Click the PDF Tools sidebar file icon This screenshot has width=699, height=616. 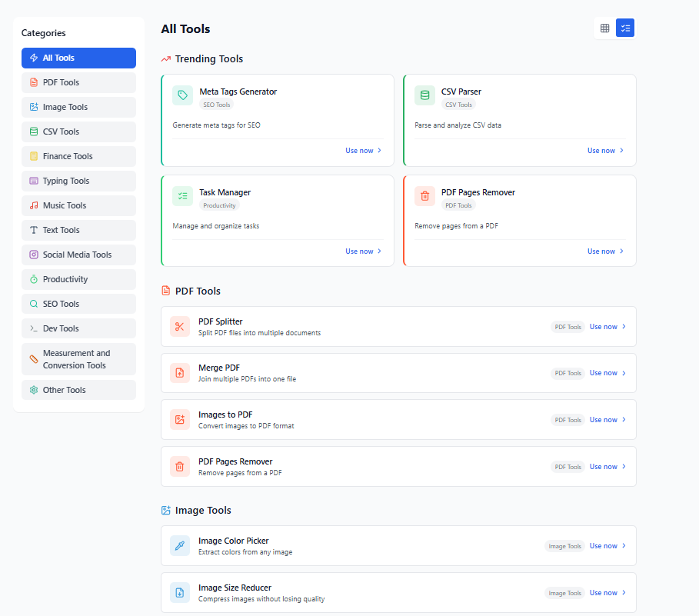click(x=34, y=82)
